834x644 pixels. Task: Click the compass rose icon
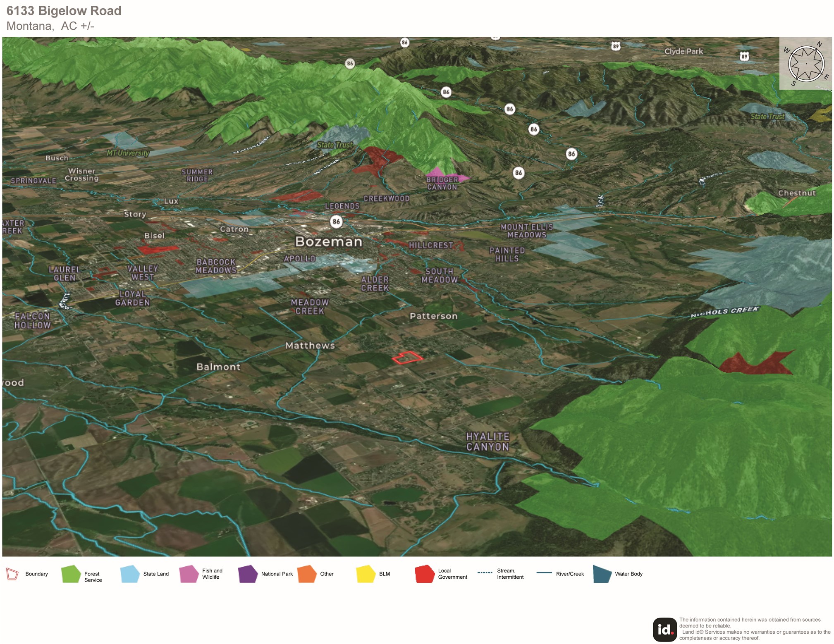[805, 64]
